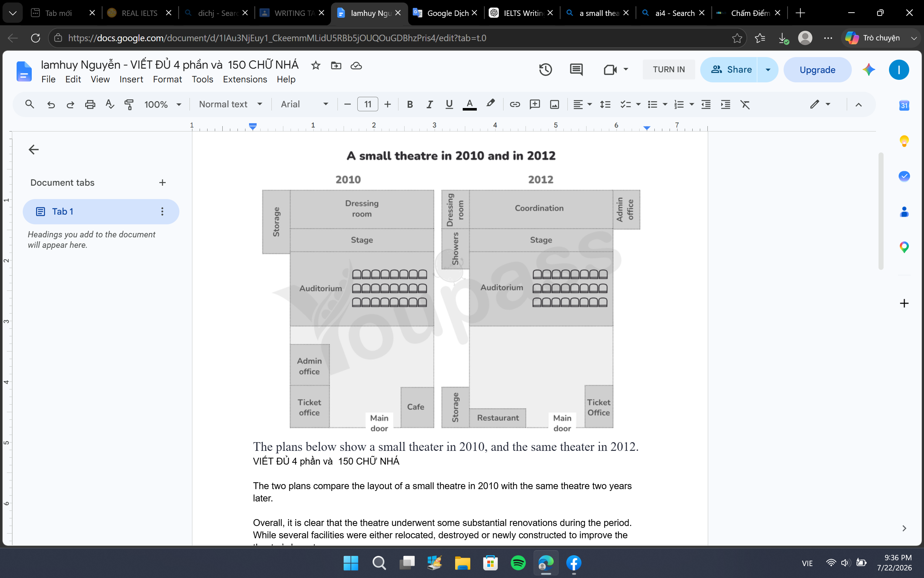View the cloud save status

coord(356,65)
